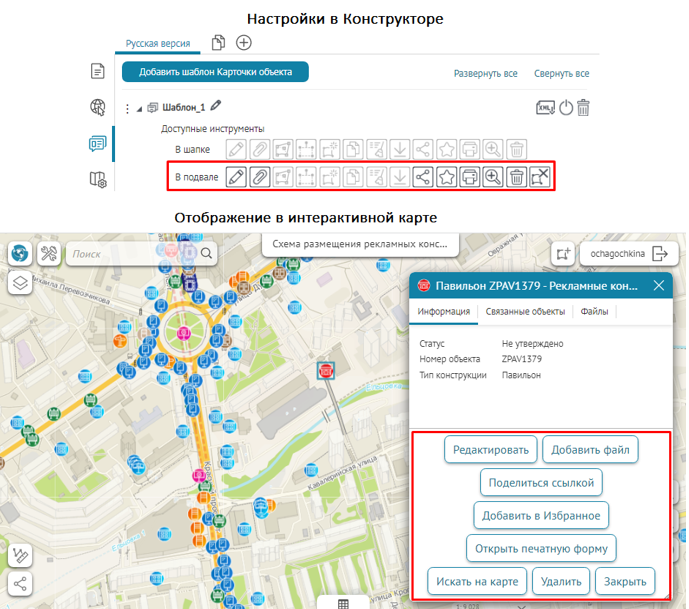
Task: Click the share icon in В подвале row
Action: pyautogui.click(x=422, y=177)
